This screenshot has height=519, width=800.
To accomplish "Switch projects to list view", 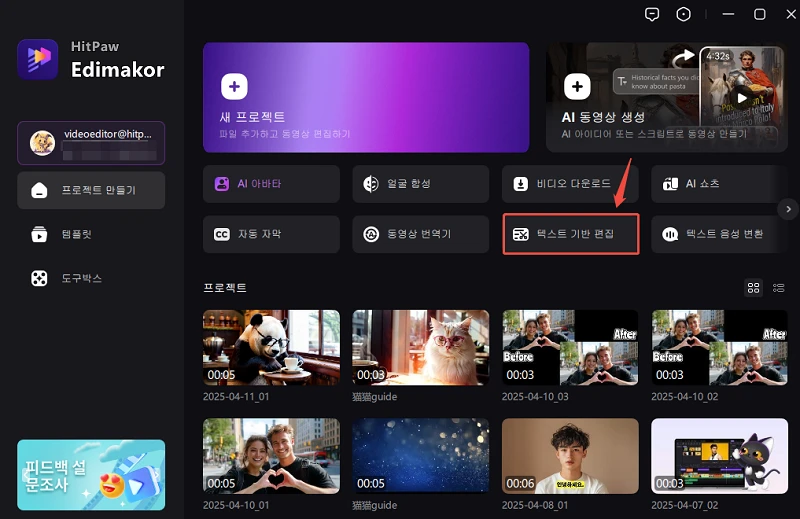I will tap(778, 288).
